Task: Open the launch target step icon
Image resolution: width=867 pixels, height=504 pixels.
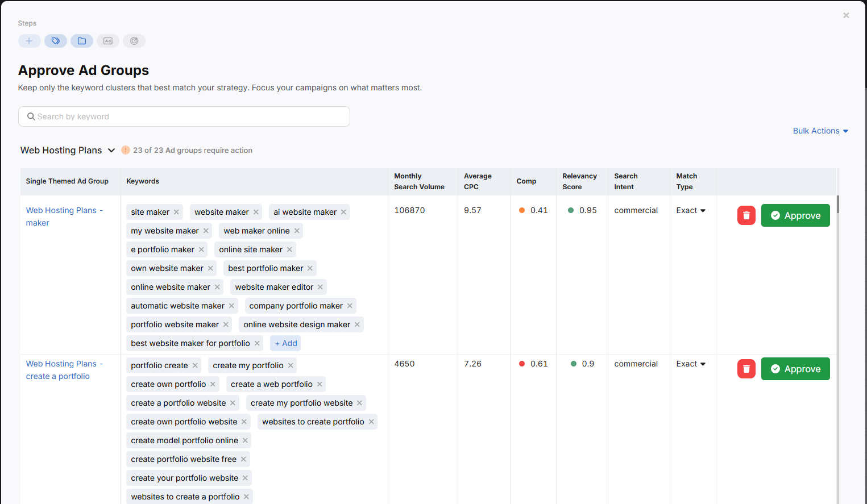Action: pos(134,40)
